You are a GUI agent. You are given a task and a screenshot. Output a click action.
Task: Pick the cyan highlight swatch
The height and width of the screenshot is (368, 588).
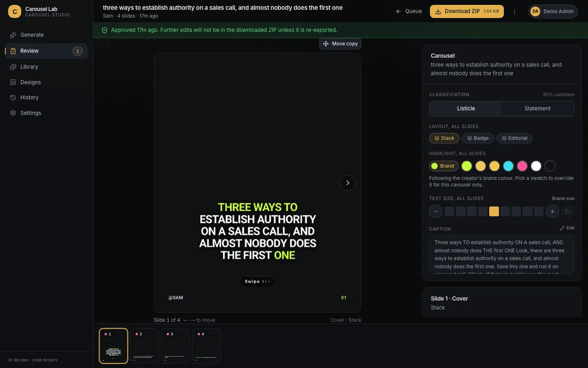click(508, 166)
